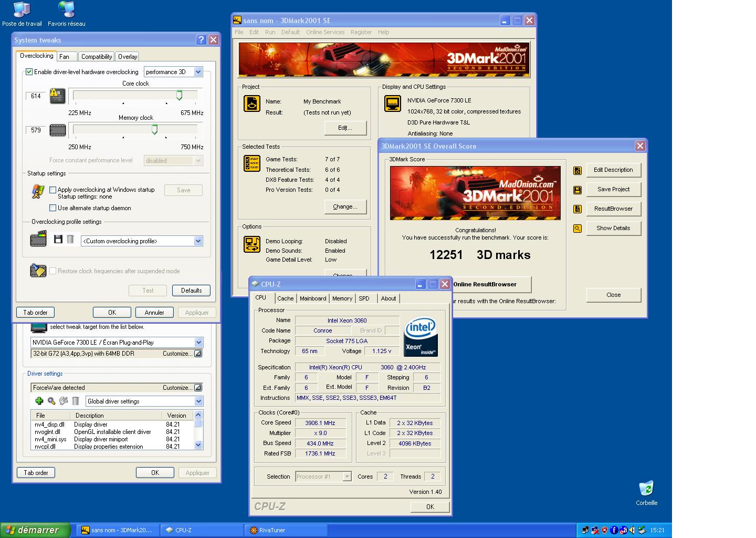Click the icon beside Edit Description
The width and height of the screenshot is (756, 538).
pyautogui.click(x=577, y=171)
